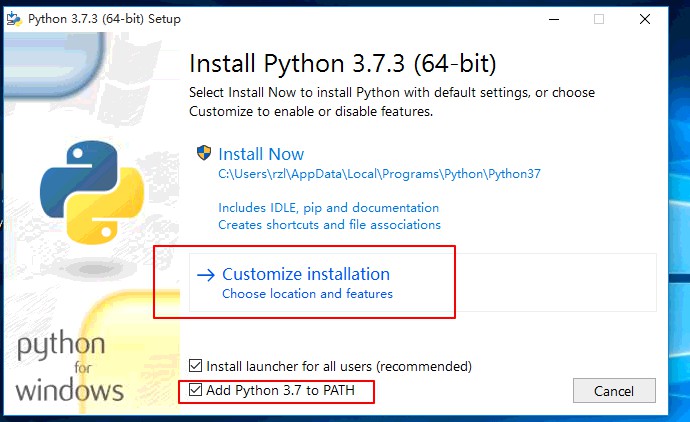Click the Python setup icon in title bar
The image size is (690, 422).
tap(14, 19)
